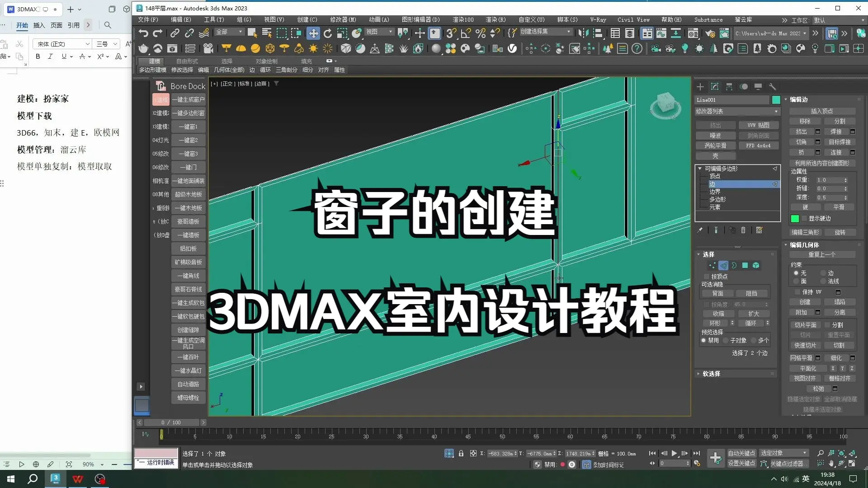Screen dimensions: 868x488
Task: Activate the Select and Rotate tool
Action: (328, 33)
